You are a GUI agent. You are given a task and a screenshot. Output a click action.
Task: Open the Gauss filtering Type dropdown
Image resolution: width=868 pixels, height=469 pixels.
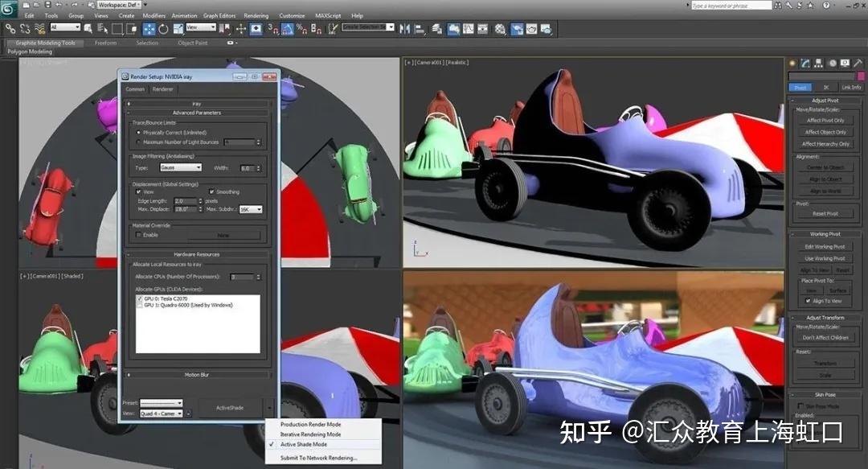179,167
